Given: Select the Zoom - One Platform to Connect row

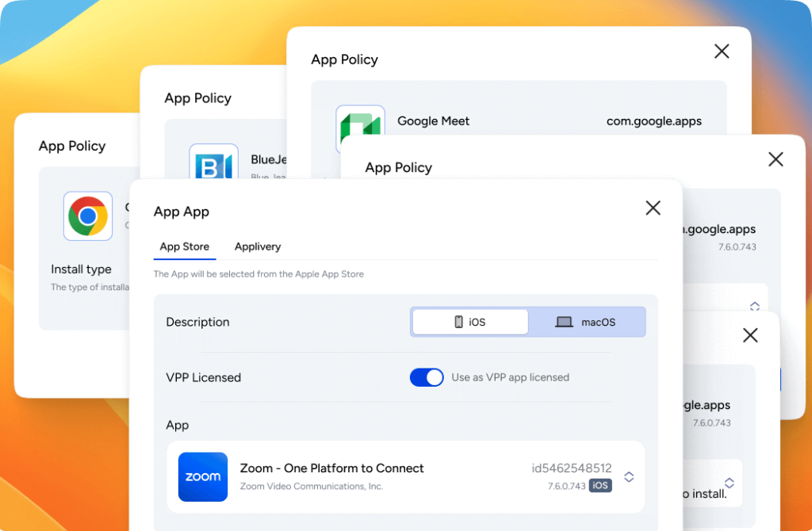Looking at the screenshot, I should click(x=405, y=477).
